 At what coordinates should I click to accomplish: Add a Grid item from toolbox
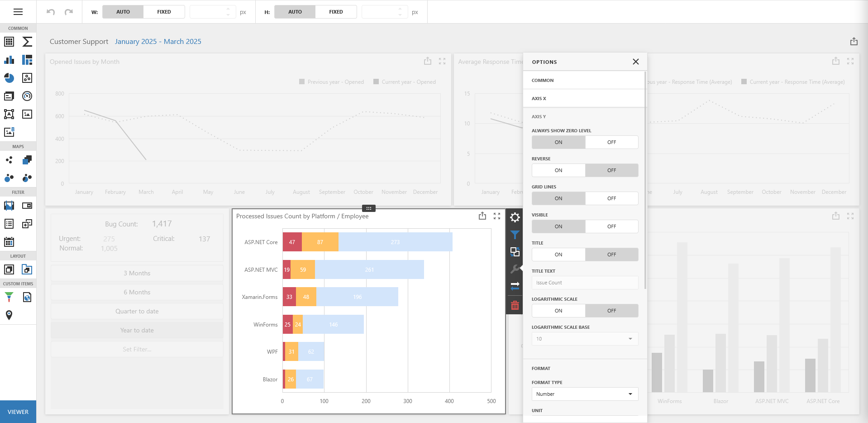pyautogui.click(x=9, y=42)
